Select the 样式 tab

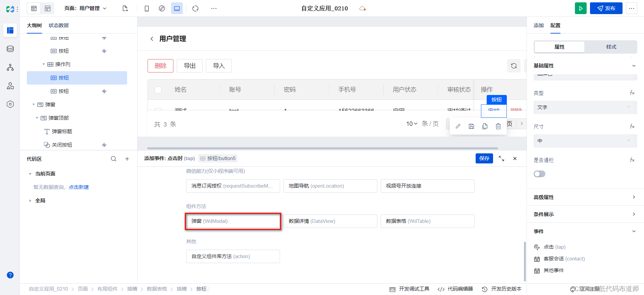click(x=611, y=47)
